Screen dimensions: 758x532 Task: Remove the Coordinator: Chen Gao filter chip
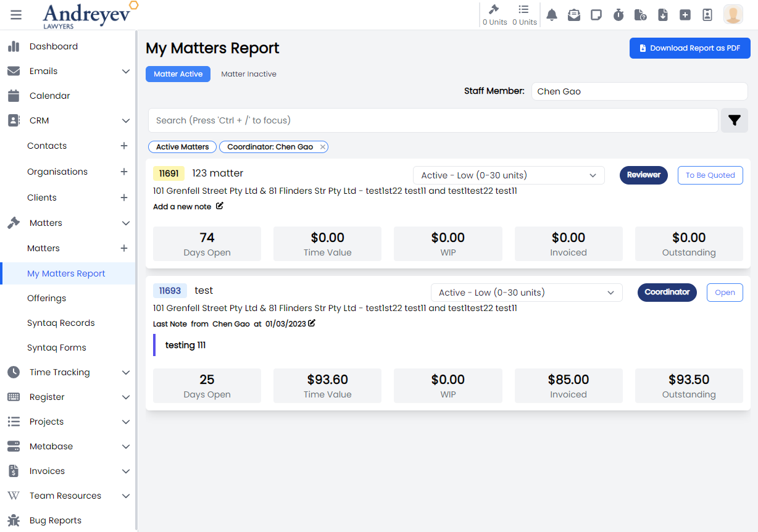coord(323,147)
